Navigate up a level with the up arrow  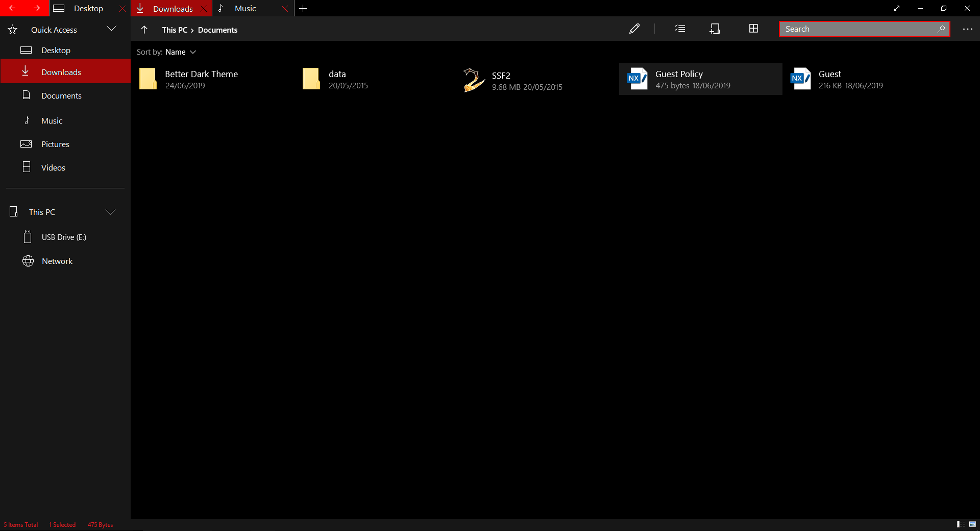pos(144,30)
